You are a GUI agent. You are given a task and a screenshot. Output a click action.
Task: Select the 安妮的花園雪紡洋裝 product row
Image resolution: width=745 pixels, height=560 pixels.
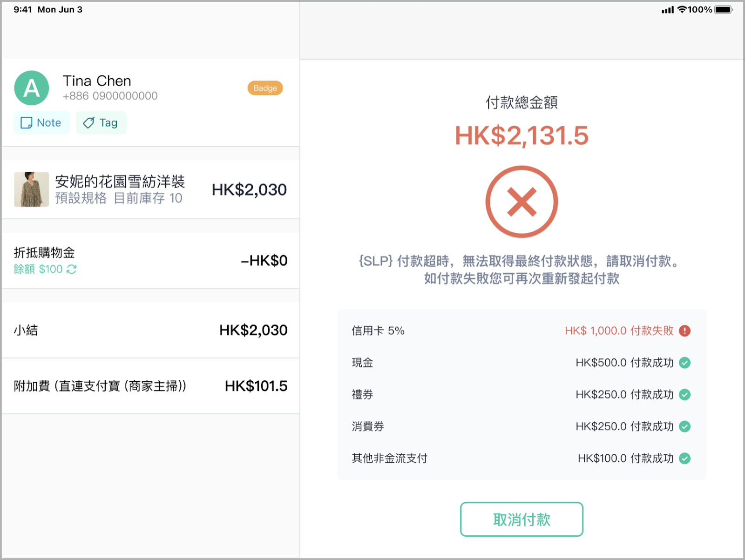coord(150,189)
